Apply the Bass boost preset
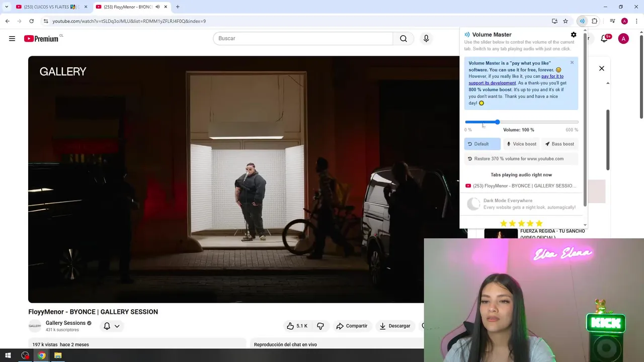This screenshot has height=362, width=644. [x=560, y=144]
